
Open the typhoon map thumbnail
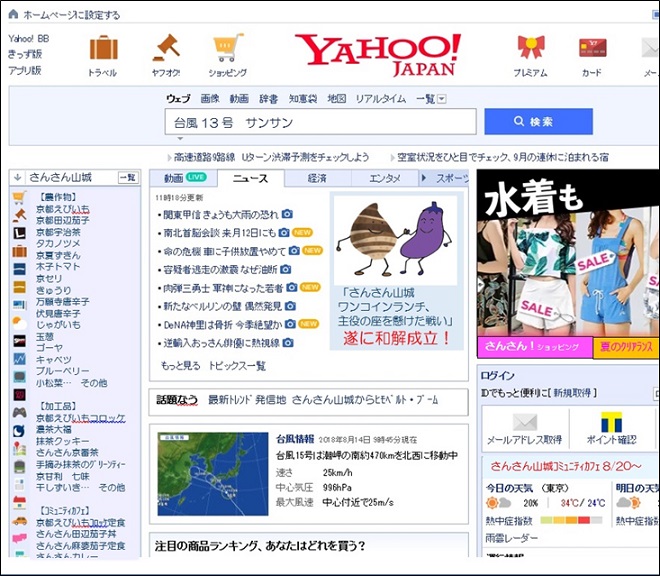click(213, 474)
